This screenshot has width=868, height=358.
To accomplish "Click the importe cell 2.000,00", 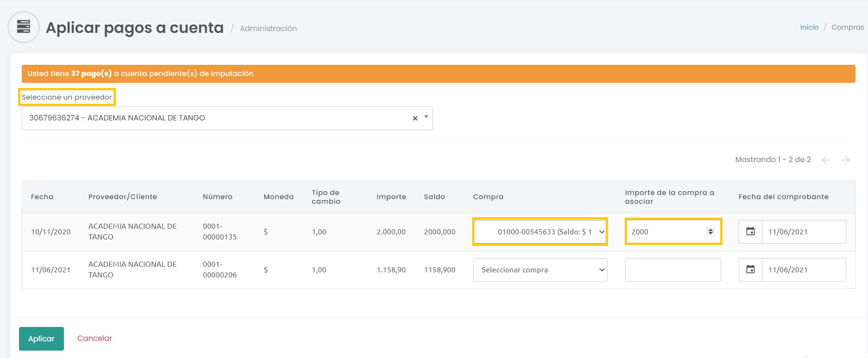I will point(391,232).
